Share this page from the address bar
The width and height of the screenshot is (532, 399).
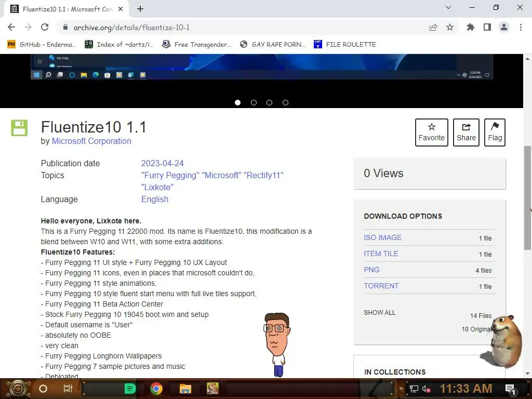click(433, 27)
